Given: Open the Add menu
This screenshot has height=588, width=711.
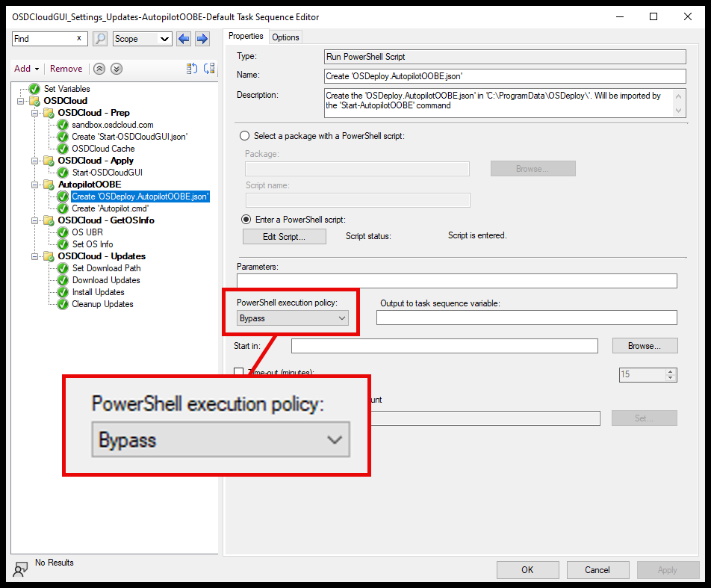Looking at the screenshot, I should coord(26,68).
